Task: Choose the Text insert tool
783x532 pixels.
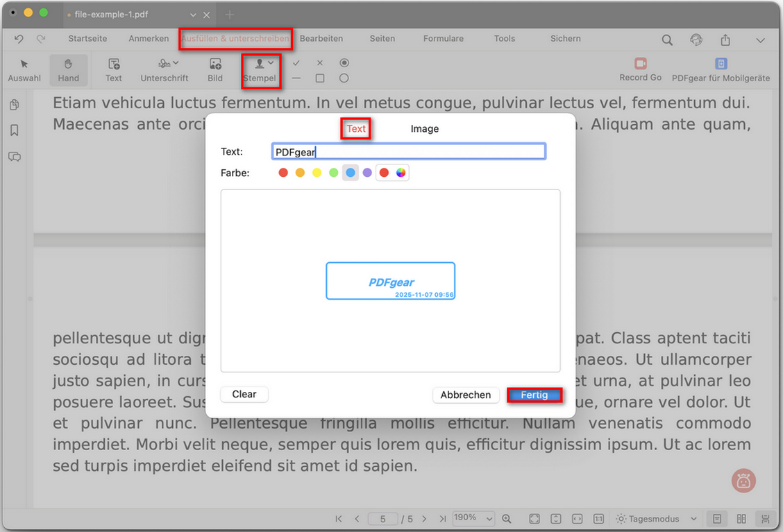Action: pyautogui.click(x=113, y=70)
